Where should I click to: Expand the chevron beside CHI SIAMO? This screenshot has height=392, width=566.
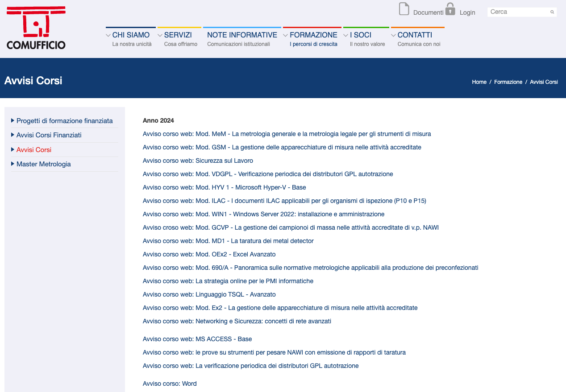(108, 35)
